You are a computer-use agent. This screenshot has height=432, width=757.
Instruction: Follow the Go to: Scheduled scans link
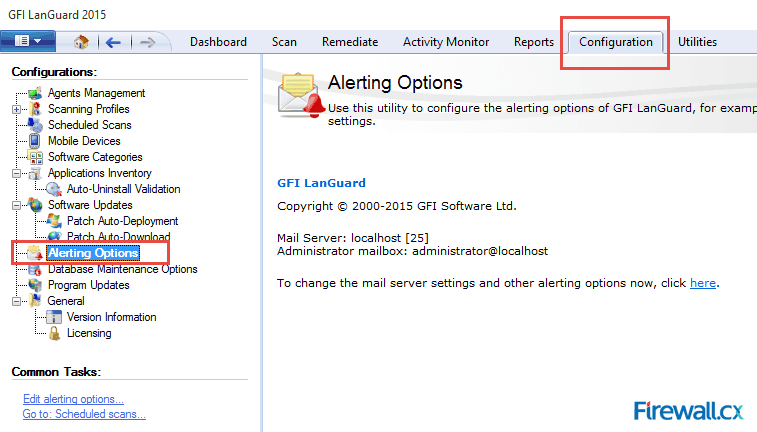(x=84, y=414)
